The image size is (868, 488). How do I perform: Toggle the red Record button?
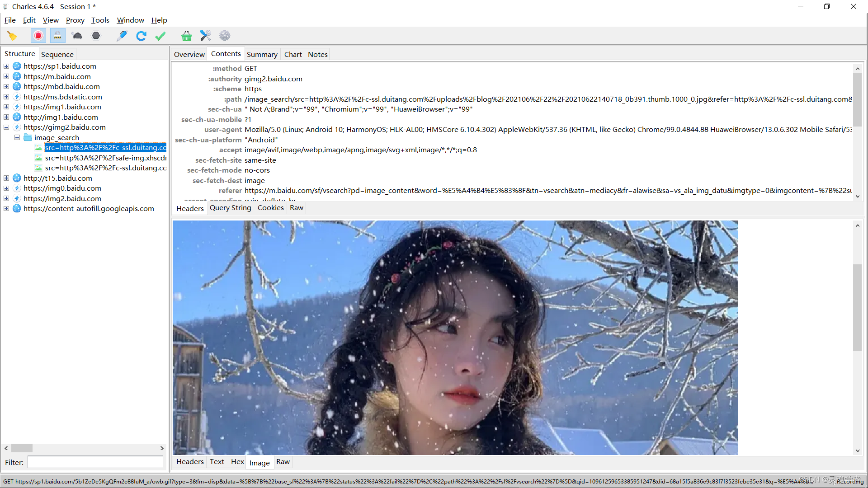38,36
